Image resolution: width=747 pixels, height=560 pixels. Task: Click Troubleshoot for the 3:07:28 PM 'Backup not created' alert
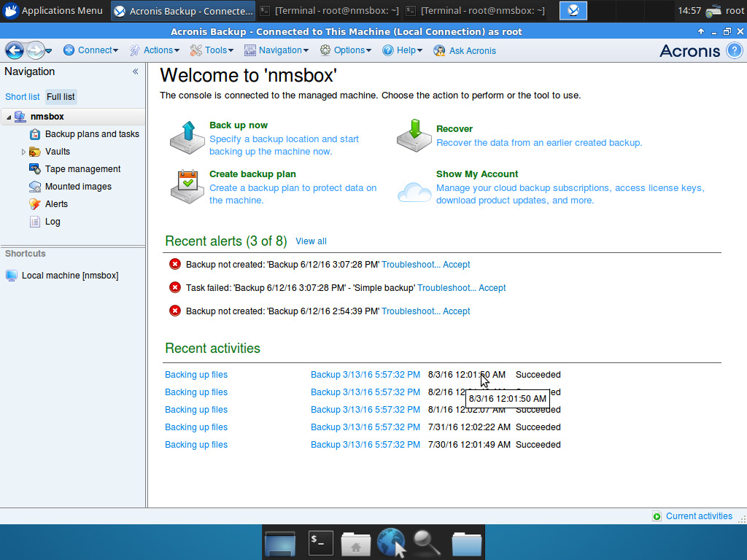411,264
